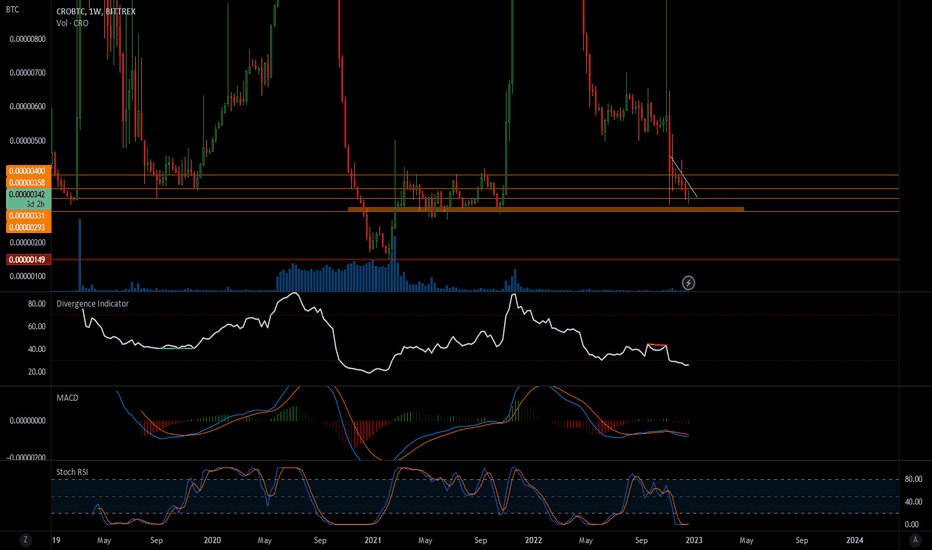Click the BTC currency label on price axis
Screen dimensions: 932x550
coord(12,10)
